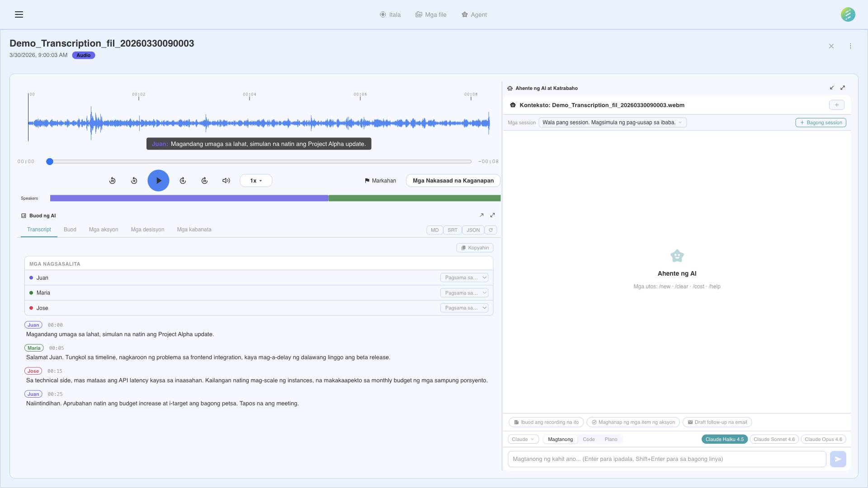The height and width of the screenshot is (488, 868).
Task: Play the recording
Action: 158,180
